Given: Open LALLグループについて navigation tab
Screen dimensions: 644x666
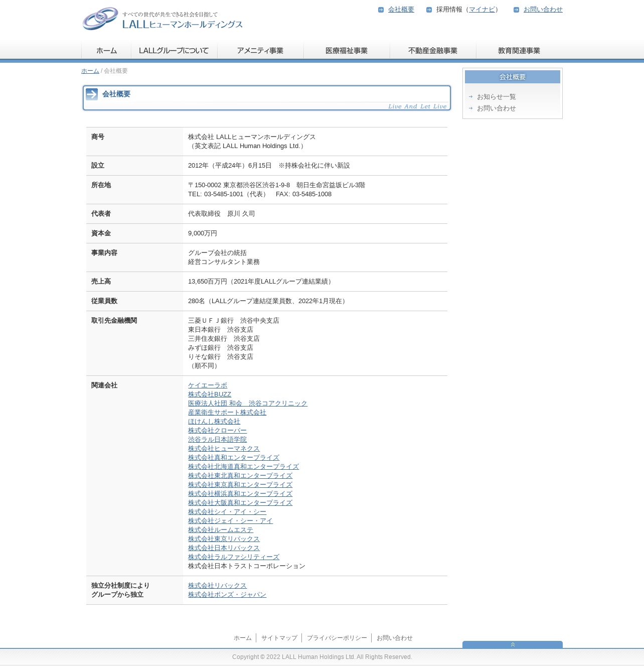Looking at the screenshot, I should point(174,51).
